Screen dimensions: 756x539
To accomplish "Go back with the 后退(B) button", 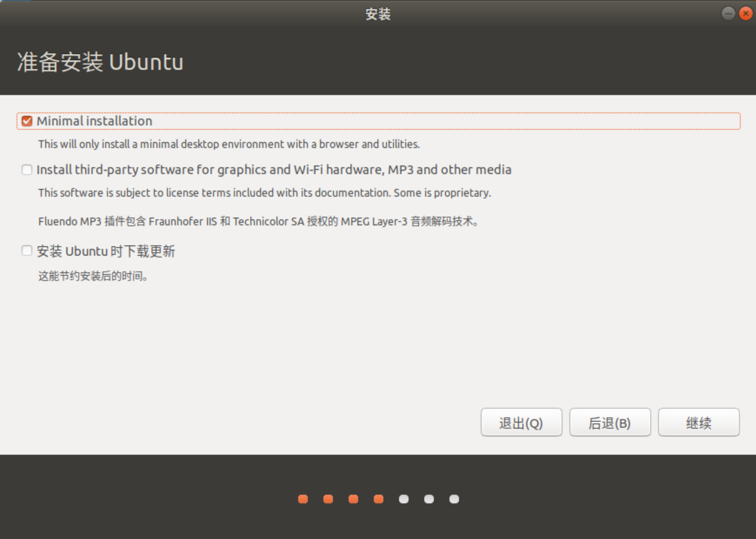I will (610, 423).
